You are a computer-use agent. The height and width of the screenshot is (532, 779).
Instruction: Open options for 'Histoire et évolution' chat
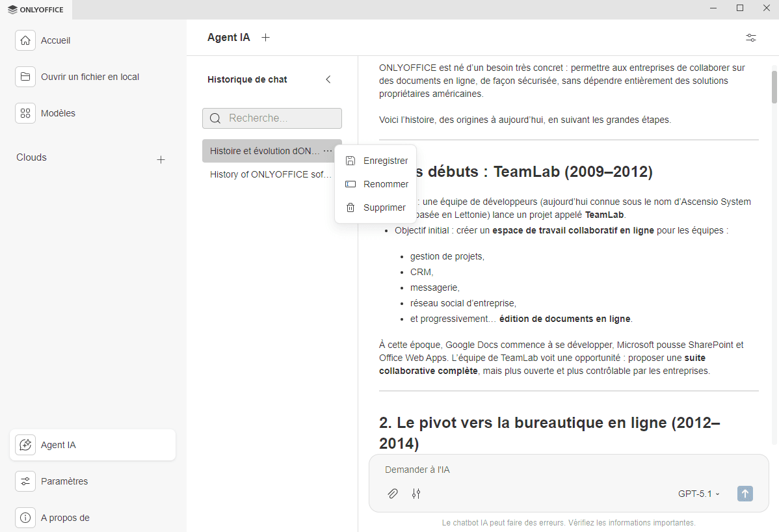pos(328,150)
